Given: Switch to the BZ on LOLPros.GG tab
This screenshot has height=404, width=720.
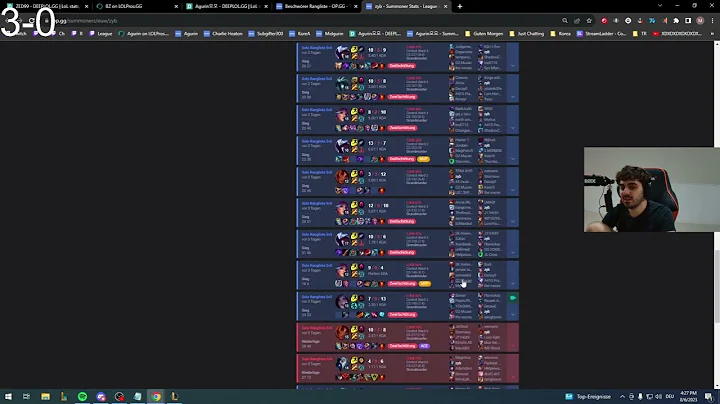Looking at the screenshot, I should (x=137, y=6).
